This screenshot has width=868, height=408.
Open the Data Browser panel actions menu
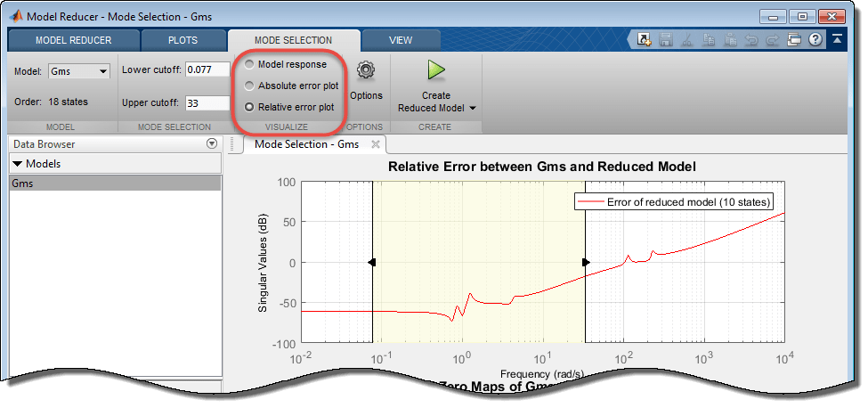click(x=212, y=144)
